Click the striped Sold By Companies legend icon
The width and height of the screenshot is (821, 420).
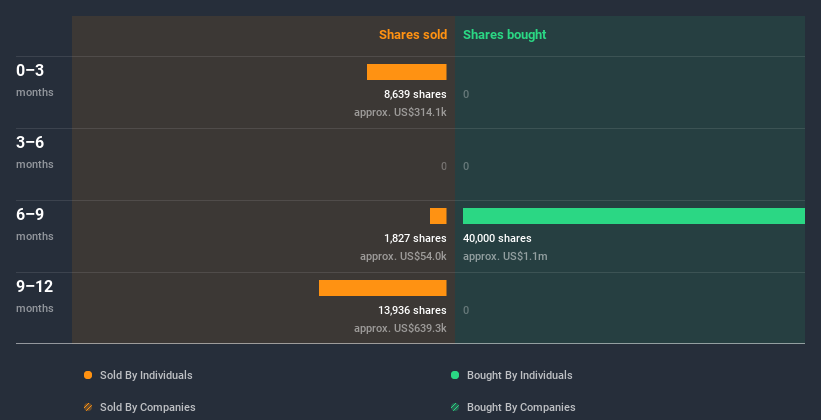pyautogui.click(x=88, y=407)
